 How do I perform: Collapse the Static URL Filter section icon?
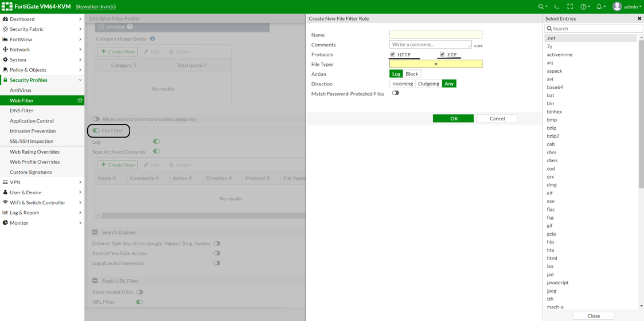(95, 281)
